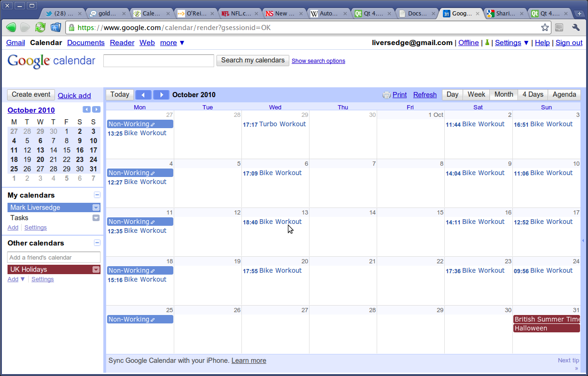Click the secure lock icon in address bar
Image resolution: width=588 pixels, height=376 pixels.
point(71,28)
